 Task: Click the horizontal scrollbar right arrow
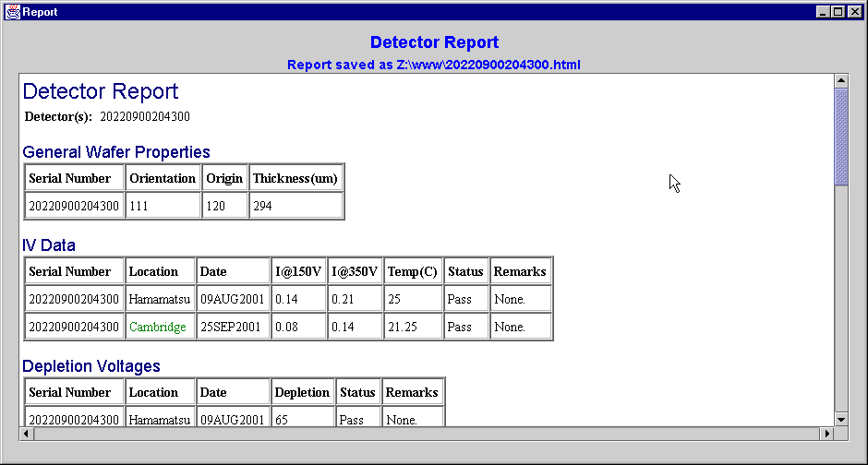point(826,434)
